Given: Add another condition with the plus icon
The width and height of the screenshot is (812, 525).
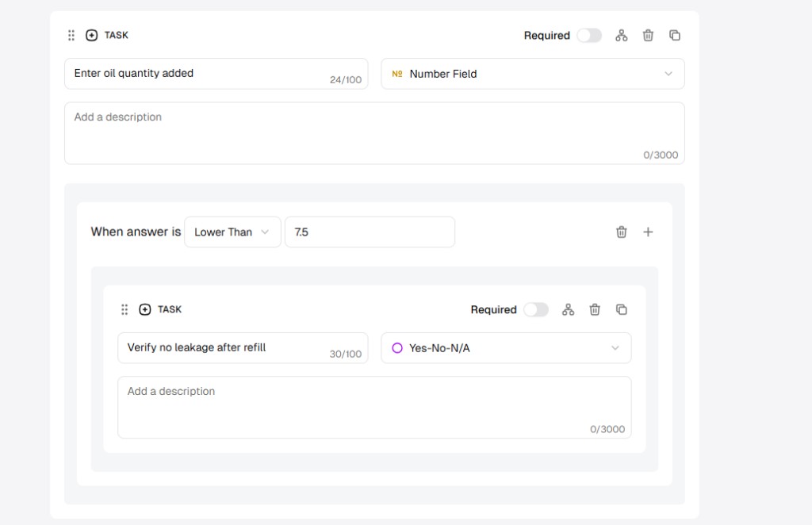Looking at the screenshot, I should point(648,232).
